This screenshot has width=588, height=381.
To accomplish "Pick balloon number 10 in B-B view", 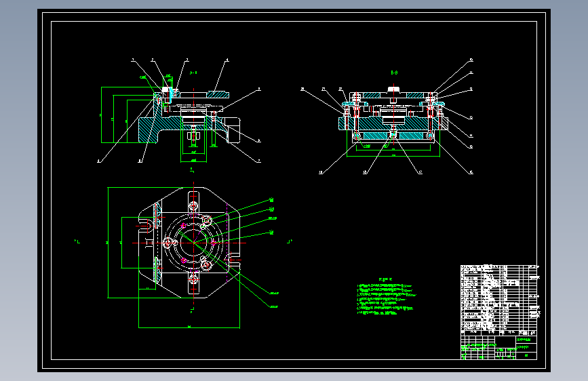I will pos(471,60).
